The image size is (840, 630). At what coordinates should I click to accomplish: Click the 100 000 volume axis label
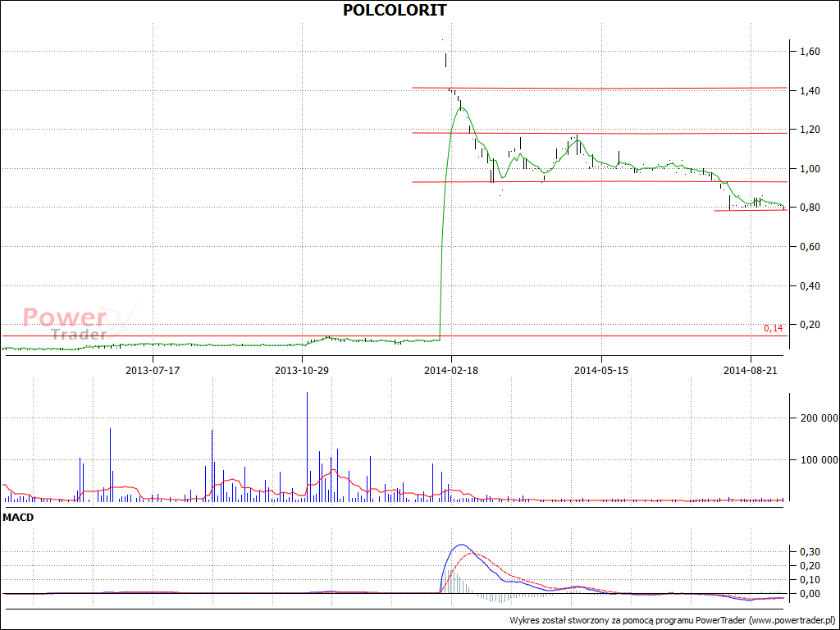pos(818,459)
